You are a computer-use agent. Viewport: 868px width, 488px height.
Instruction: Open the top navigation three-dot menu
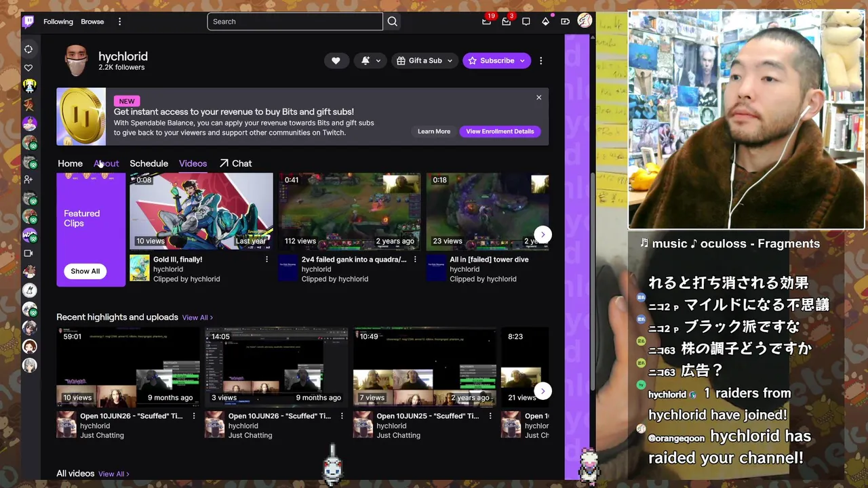119,22
